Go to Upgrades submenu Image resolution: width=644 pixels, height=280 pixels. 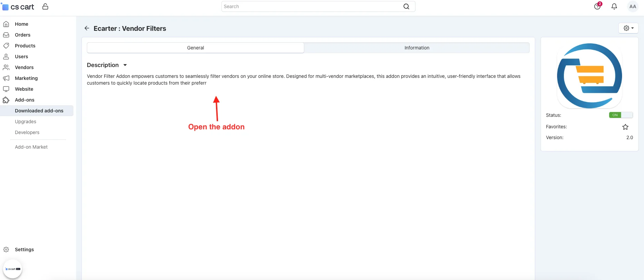pos(25,122)
